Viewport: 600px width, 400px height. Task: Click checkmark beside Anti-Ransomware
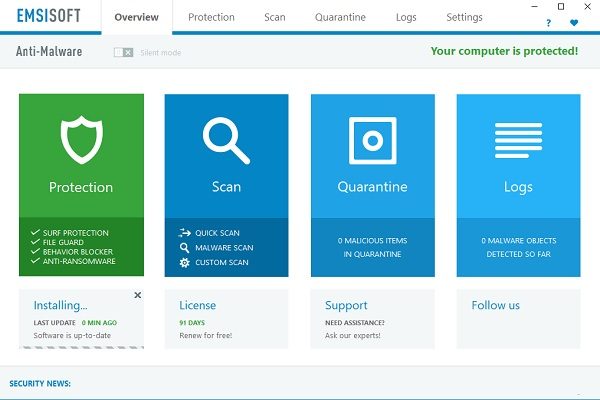tap(35, 261)
